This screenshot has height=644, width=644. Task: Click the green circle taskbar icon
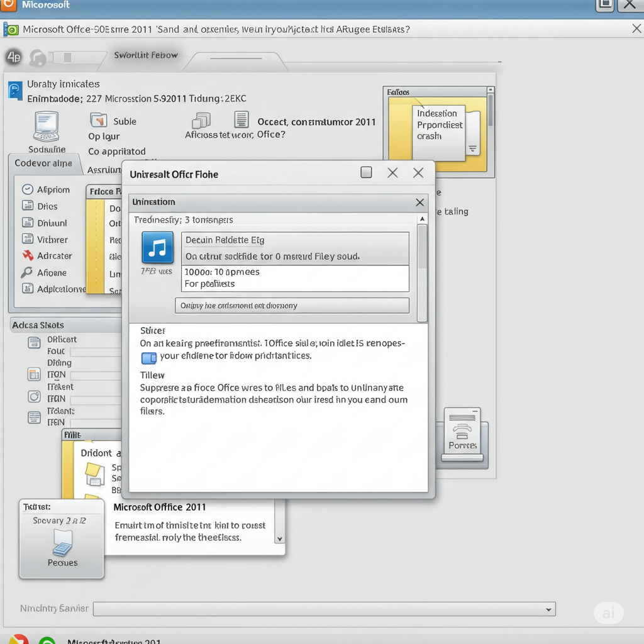[47, 640]
